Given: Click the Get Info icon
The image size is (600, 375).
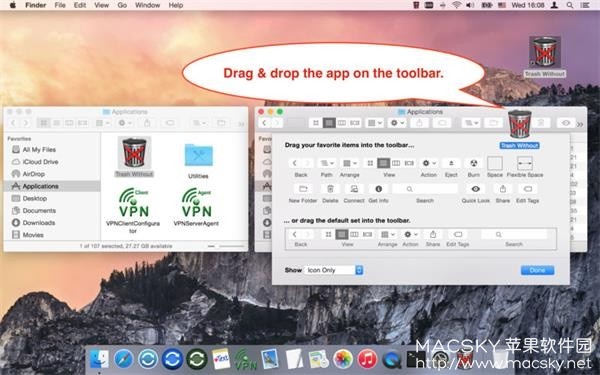Looking at the screenshot, I should click(x=378, y=189).
